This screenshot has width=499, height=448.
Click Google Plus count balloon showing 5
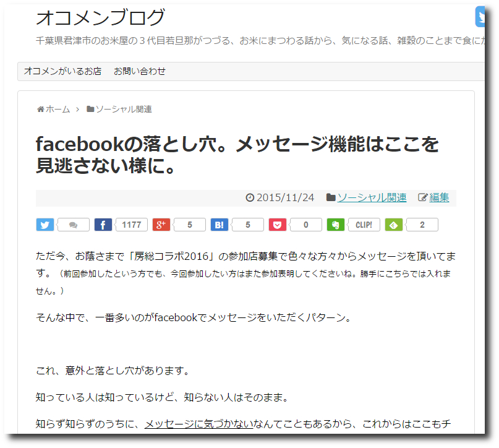[190, 225]
